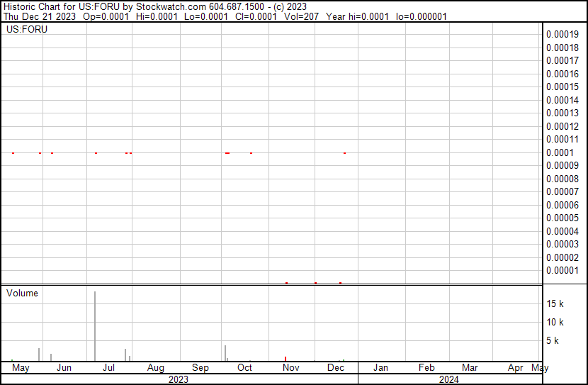588x385 pixels.
Task: Click the 15 k volume axis label
Action: tap(555, 304)
